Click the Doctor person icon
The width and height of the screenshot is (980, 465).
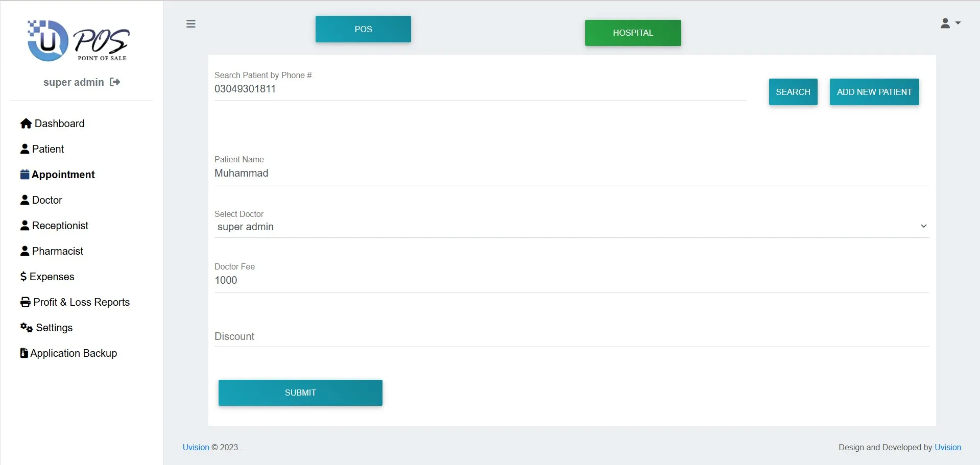point(25,200)
